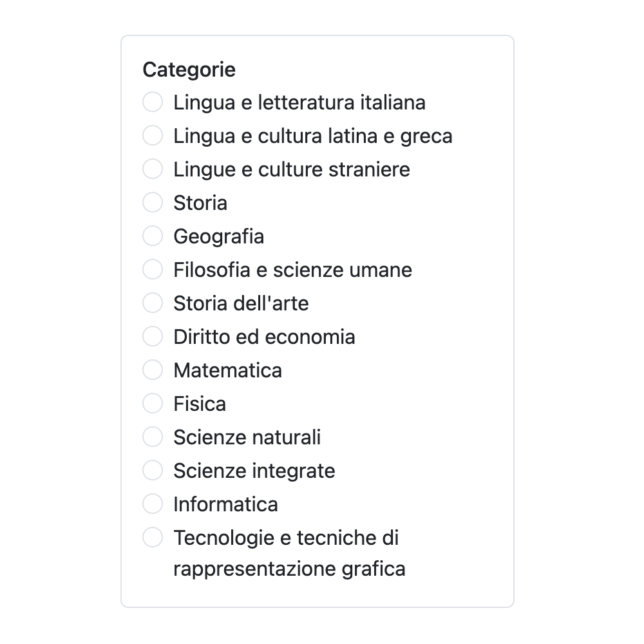The image size is (644, 644).
Task: Select the Scienze naturali option
Action: point(153,437)
